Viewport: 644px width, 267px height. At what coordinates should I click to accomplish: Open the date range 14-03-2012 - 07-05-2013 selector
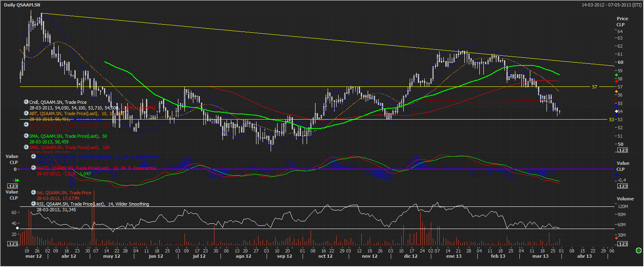pos(611,5)
